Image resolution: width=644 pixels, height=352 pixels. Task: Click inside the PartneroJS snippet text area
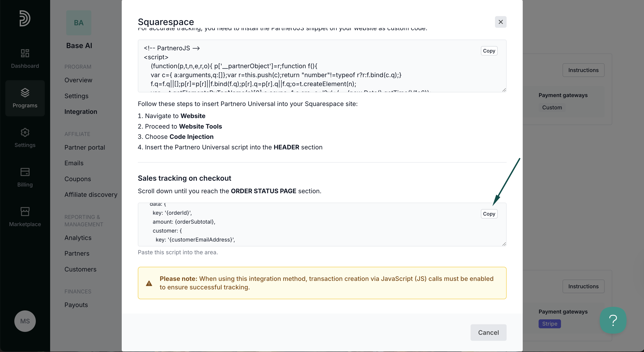coord(322,66)
